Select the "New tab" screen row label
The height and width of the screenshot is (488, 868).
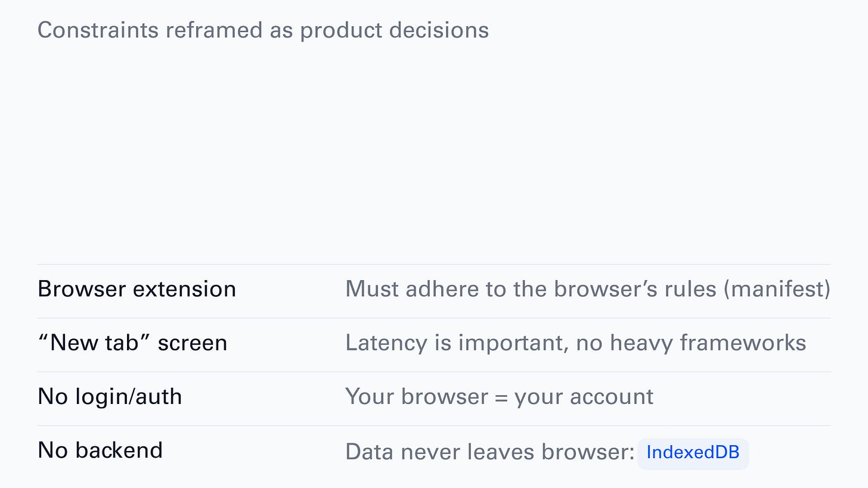(132, 343)
